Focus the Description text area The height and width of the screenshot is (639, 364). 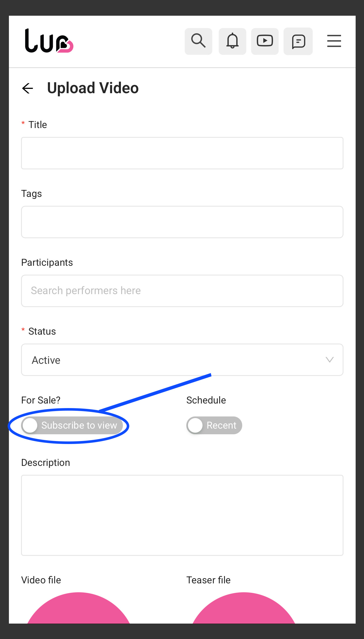coord(182,515)
